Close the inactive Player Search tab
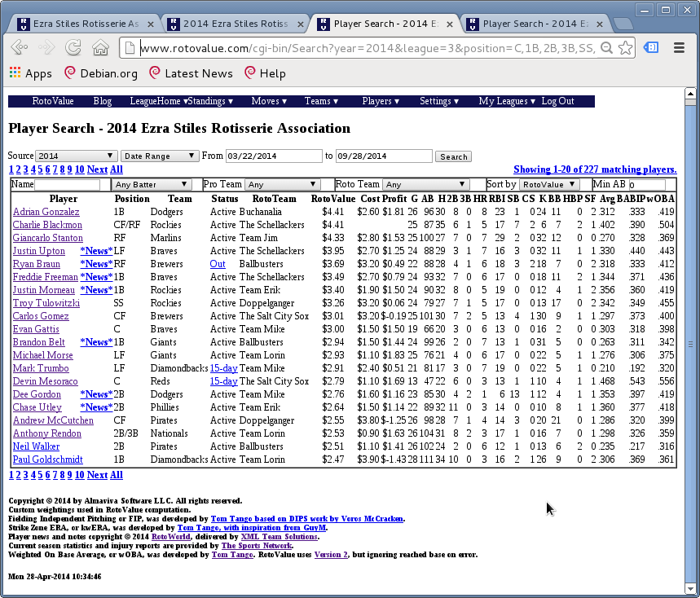 600,24
